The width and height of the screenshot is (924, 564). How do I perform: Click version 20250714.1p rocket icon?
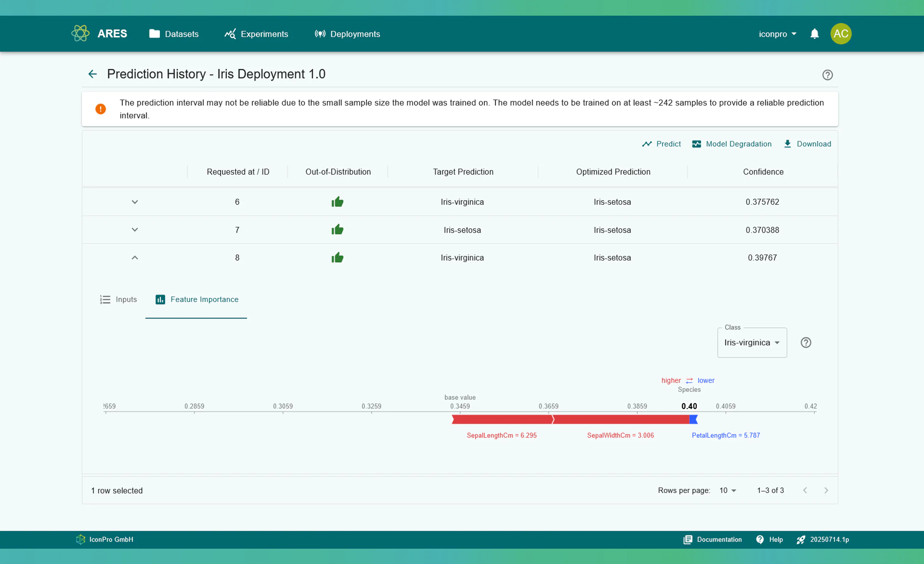pyautogui.click(x=801, y=540)
